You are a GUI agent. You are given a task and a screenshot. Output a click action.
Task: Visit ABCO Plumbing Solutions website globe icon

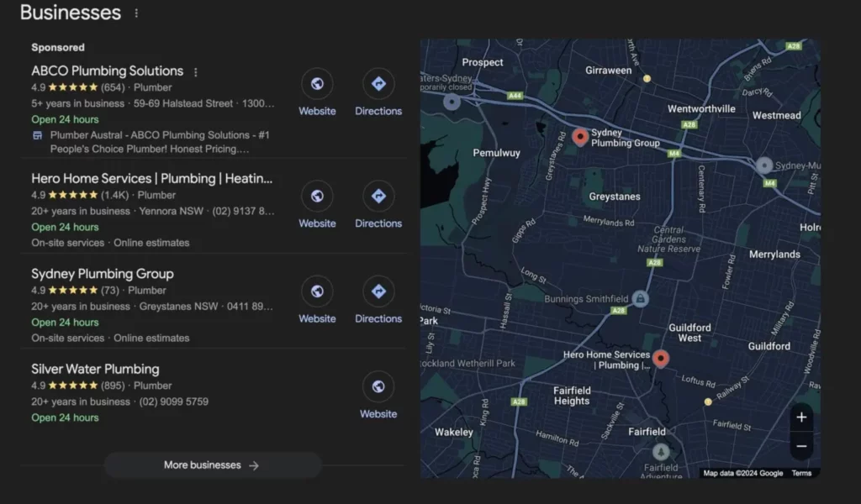point(317,84)
